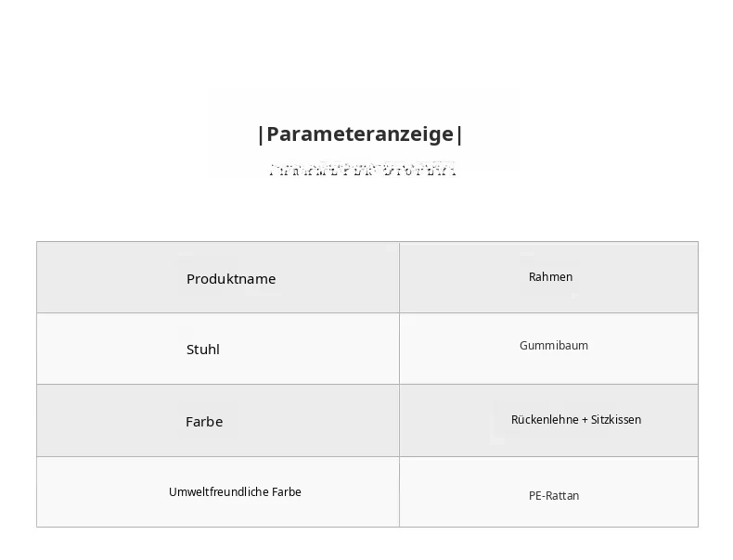Click row border between Stuhl and Farbe
The height and width of the screenshot is (560, 733).
click(218, 385)
